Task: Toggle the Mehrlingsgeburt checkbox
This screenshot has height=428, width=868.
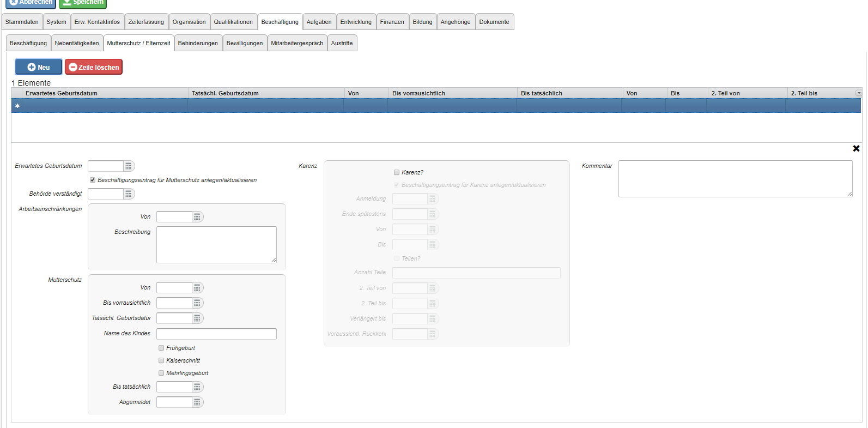Action: (161, 373)
